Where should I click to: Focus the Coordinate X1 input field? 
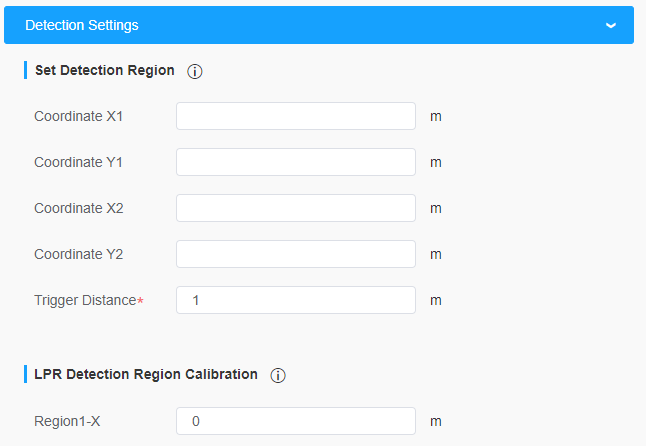[x=296, y=116]
